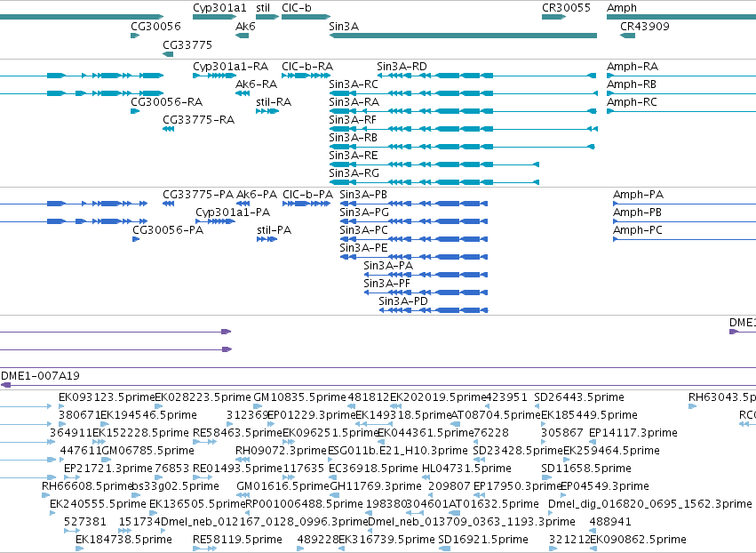Open transcript CG30056-RA
The image size is (756, 553).
pos(135,111)
